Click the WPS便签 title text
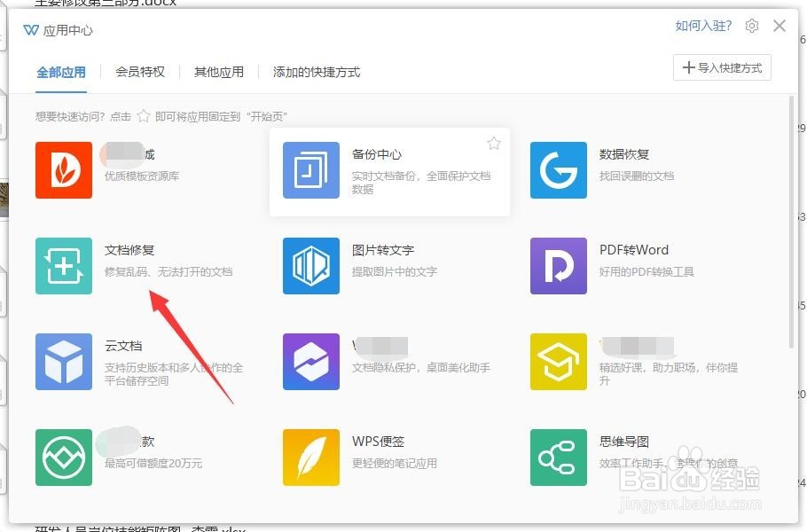Viewport: 807px width, 532px height. click(379, 442)
